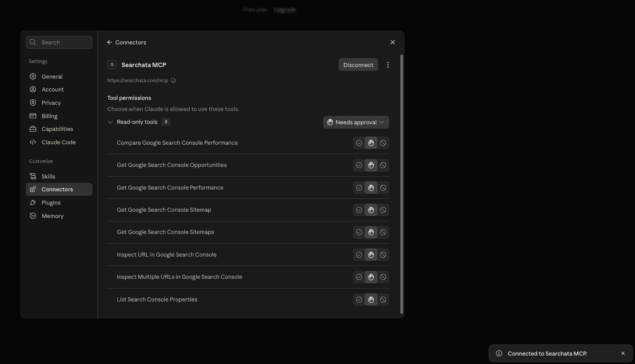The image size is (635, 364).
Task: Always allow Inspect URL in Google Search Console
Action: coord(359,255)
